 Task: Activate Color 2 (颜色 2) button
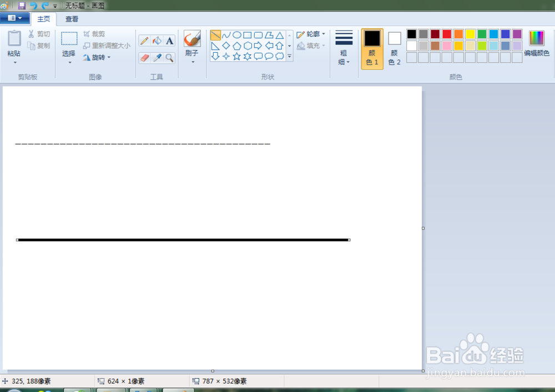(x=394, y=49)
